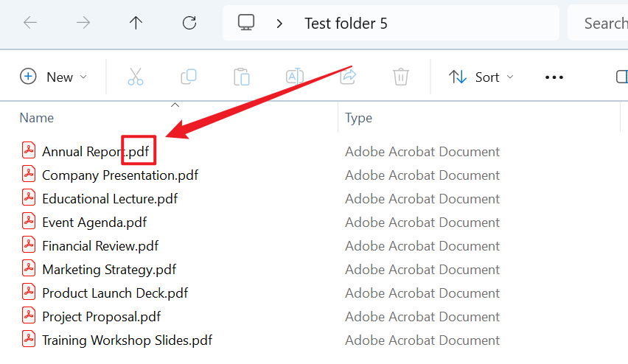628x364 pixels.
Task: Expand the Sort options dropdown
Action: click(481, 77)
